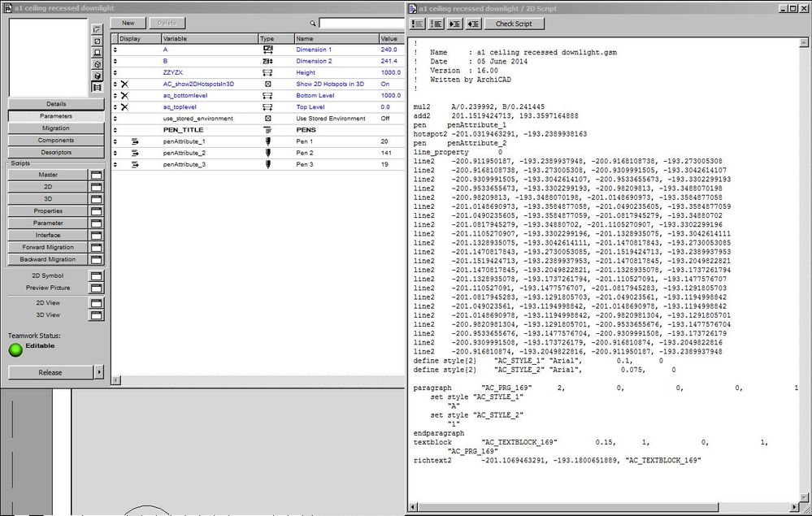Click the Release button
The height and width of the screenshot is (516, 812).
[50, 372]
